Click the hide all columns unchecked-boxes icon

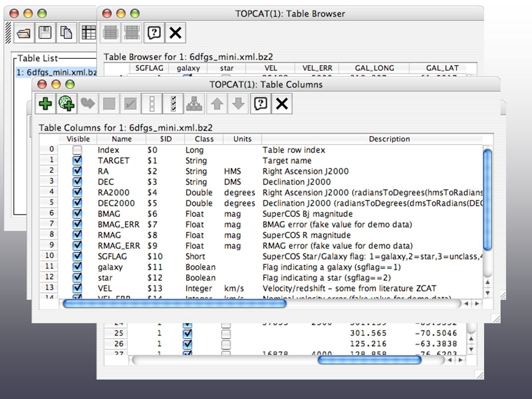pyautogui.click(x=152, y=104)
